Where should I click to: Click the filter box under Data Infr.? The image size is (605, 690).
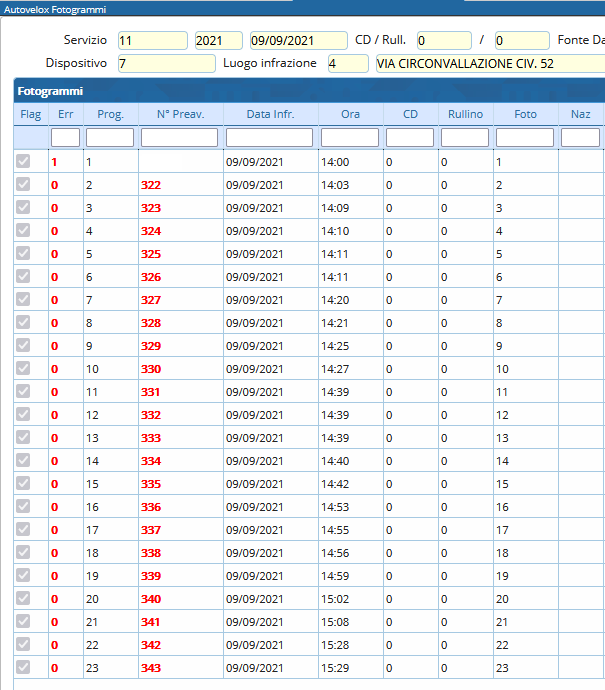coord(269,137)
